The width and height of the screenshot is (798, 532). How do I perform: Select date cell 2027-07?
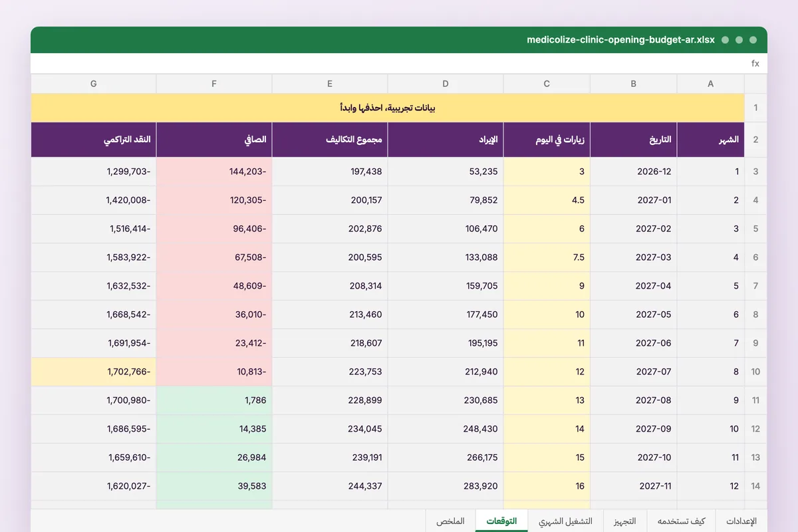634,372
